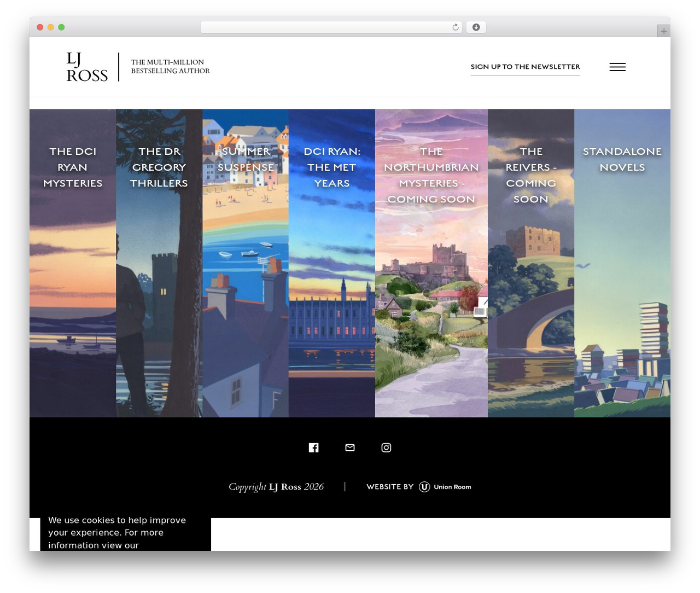
Task: Click the email envelope icon in footer
Action: [350, 447]
